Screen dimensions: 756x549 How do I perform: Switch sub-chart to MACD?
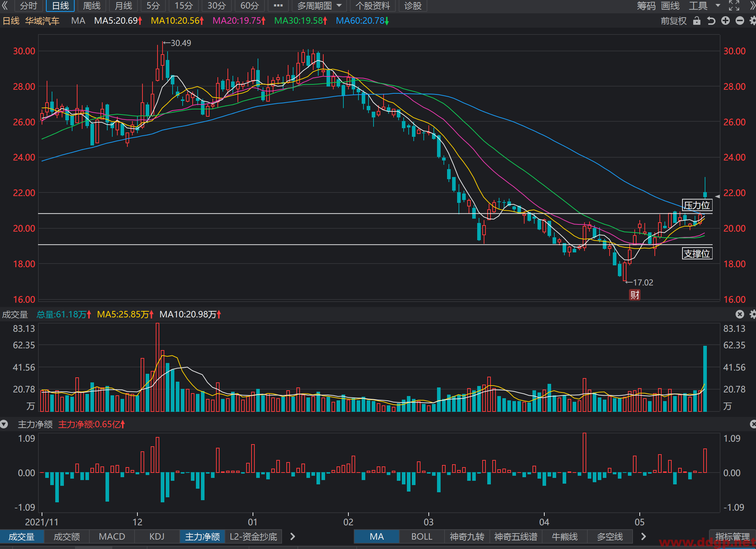click(x=112, y=536)
